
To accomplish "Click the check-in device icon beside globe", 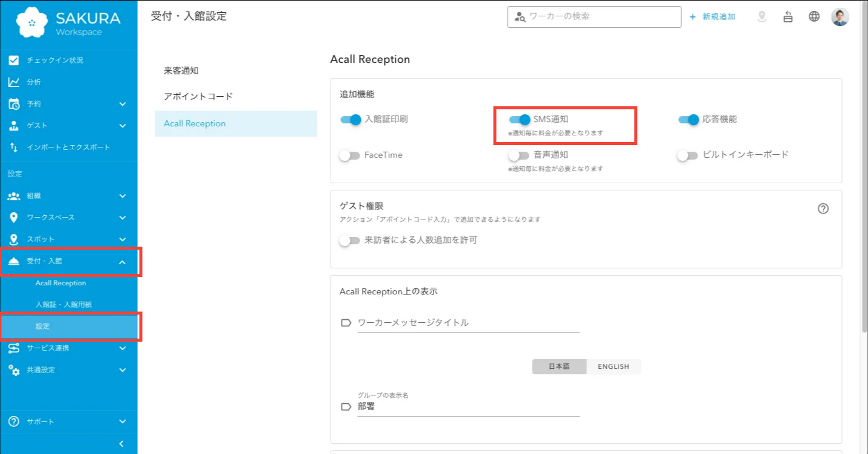I will 788,17.
